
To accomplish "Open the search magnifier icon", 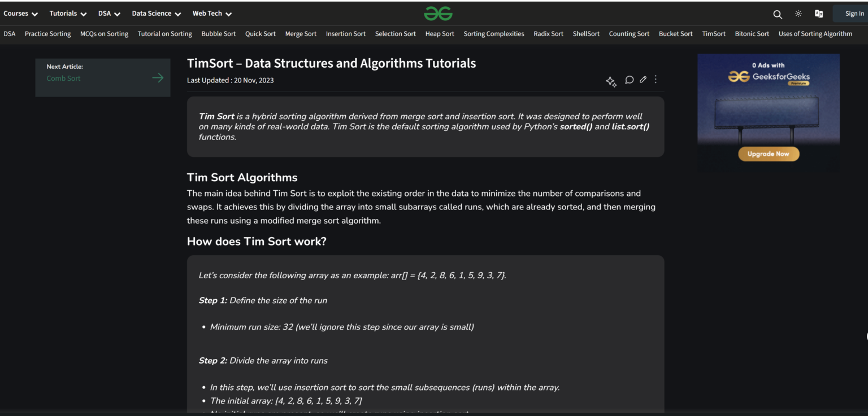I will 778,14.
